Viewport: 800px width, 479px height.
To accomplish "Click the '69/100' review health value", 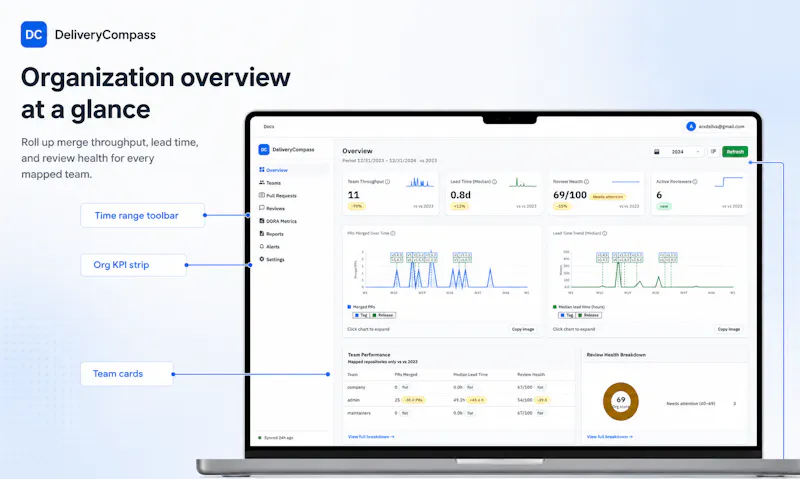I will click(570, 195).
